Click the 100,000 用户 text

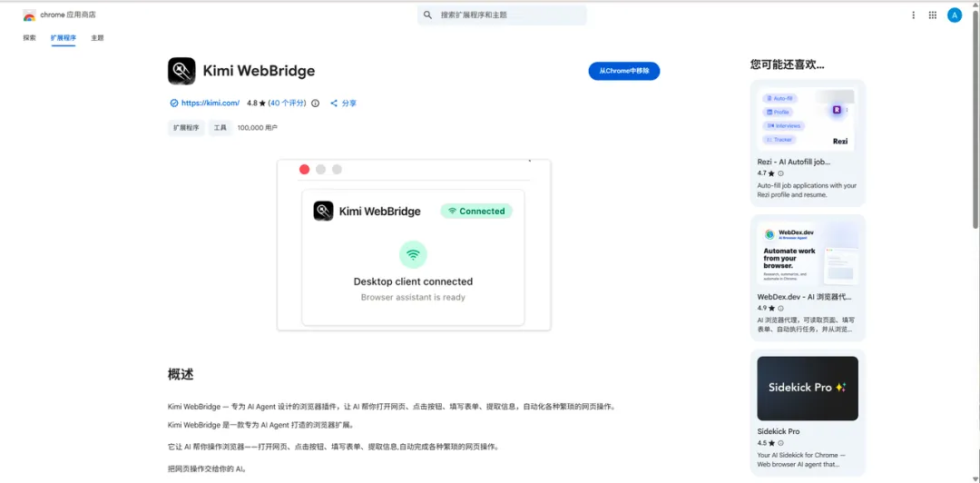pos(257,128)
